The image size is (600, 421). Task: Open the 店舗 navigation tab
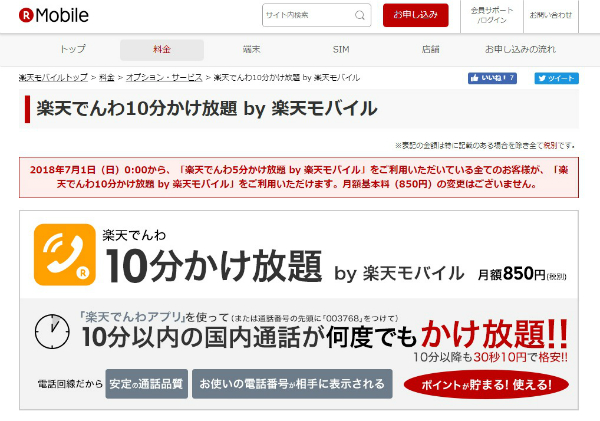click(x=430, y=49)
